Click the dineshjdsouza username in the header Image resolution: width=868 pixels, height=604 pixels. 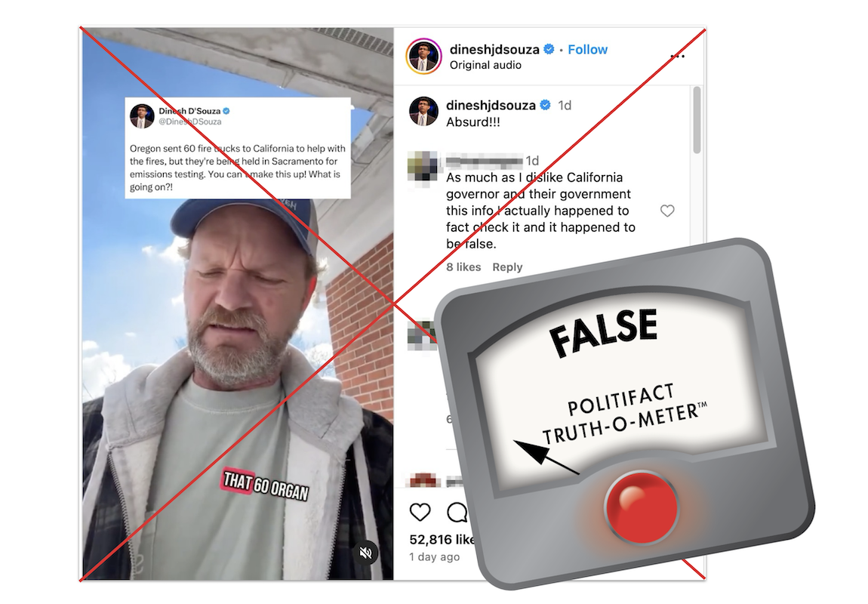(x=494, y=50)
